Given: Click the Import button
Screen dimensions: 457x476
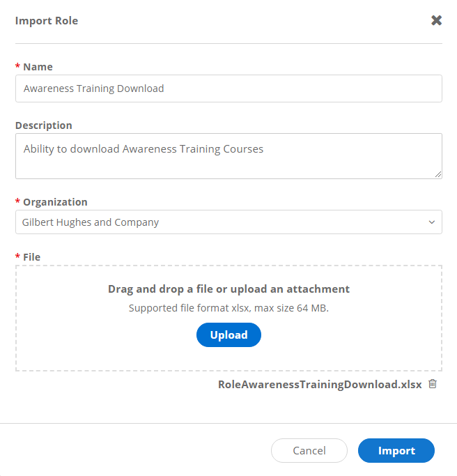Looking at the screenshot, I should pos(396,451).
